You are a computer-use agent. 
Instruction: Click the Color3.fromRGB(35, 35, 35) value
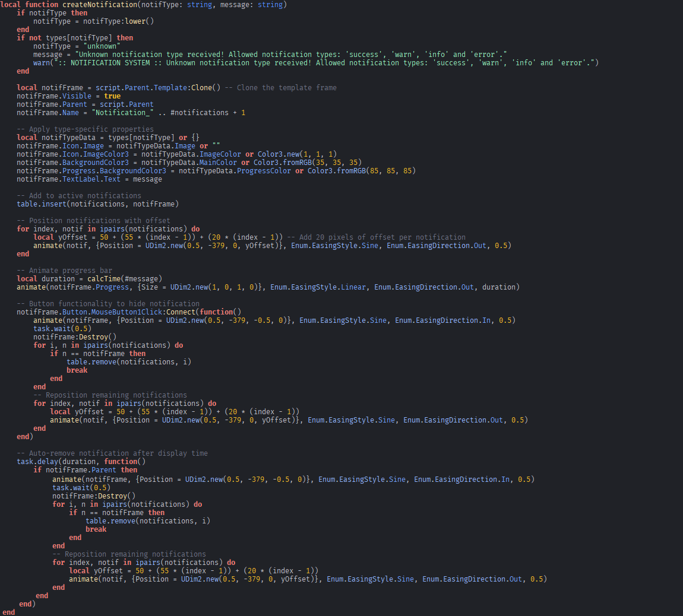point(307,162)
